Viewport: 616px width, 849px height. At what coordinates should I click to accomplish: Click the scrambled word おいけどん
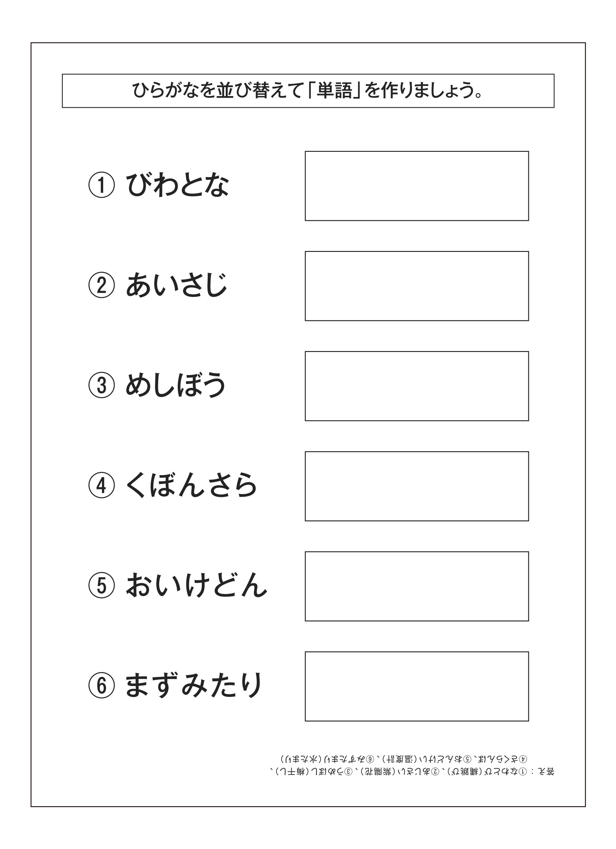(196, 585)
